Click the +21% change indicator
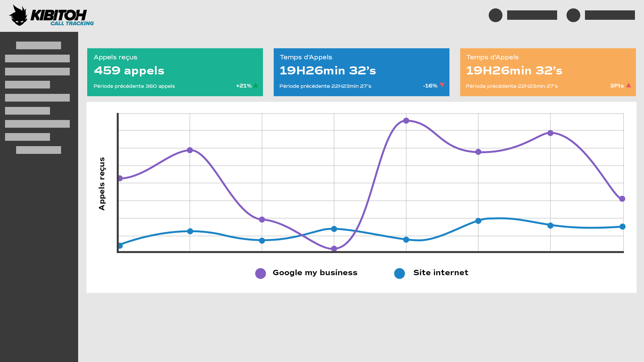Image resolution: width=644 pixels, height=362 pixels. pyautogui.click(x=244, y=86)
